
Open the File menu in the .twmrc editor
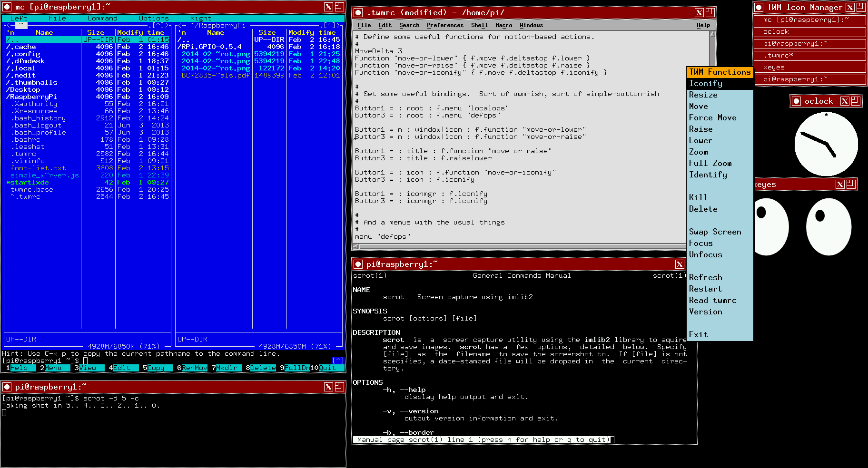(364, 25)
